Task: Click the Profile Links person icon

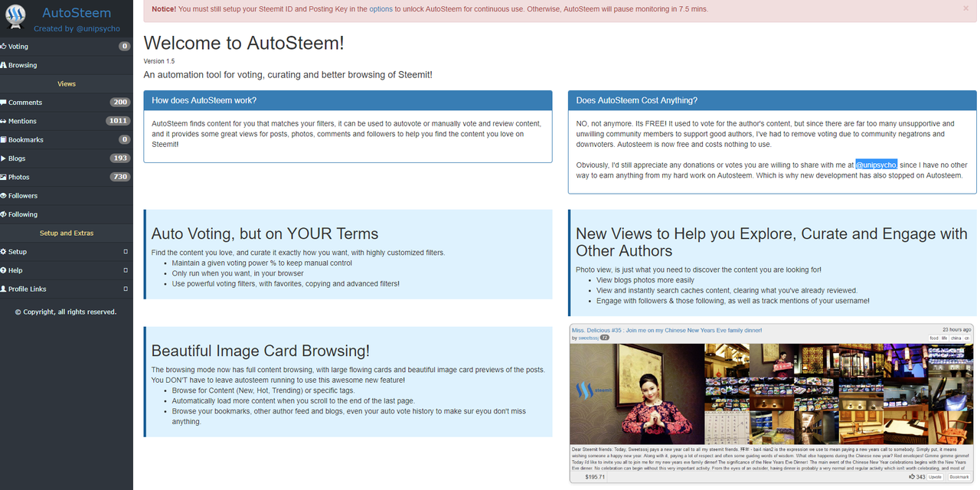Action: 4,289
